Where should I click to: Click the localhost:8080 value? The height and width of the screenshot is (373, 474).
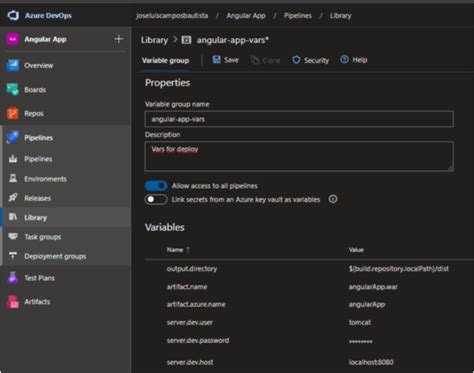[371, 362]
